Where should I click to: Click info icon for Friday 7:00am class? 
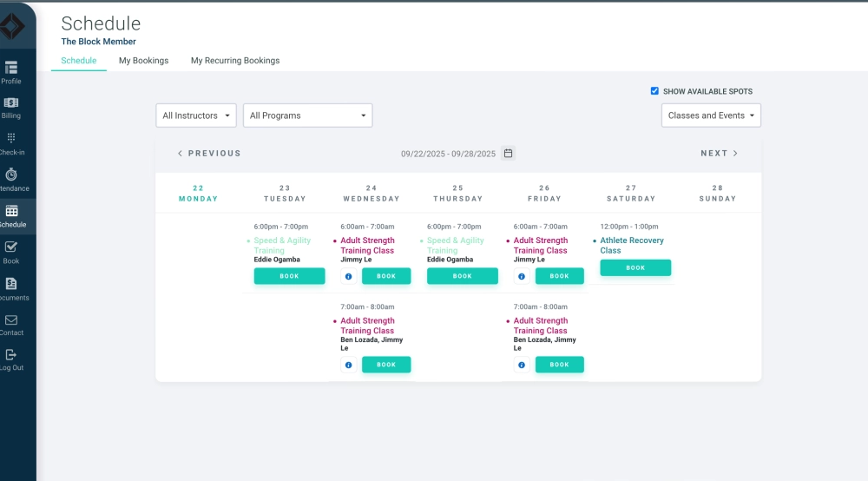522,365
